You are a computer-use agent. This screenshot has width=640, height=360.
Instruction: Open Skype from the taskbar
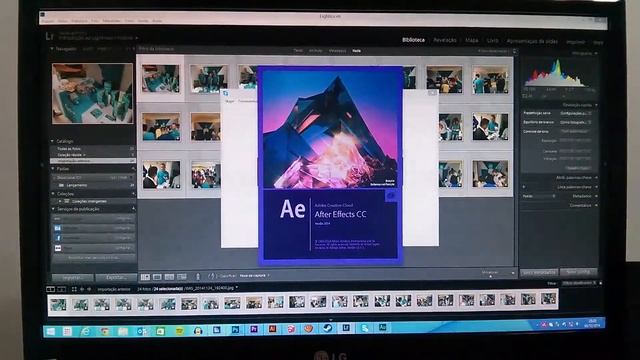tap(364, 328)
